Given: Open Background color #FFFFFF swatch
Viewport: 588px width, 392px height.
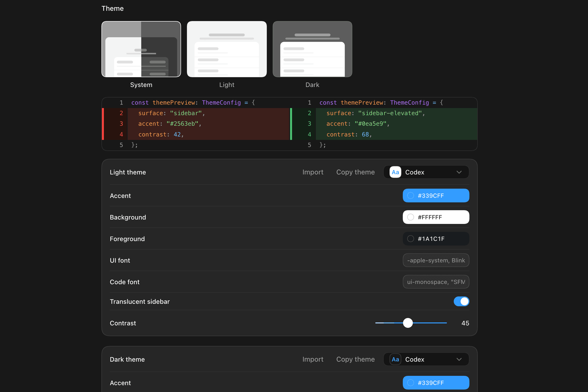Looking at the screenshot, I should click(436, 217).
